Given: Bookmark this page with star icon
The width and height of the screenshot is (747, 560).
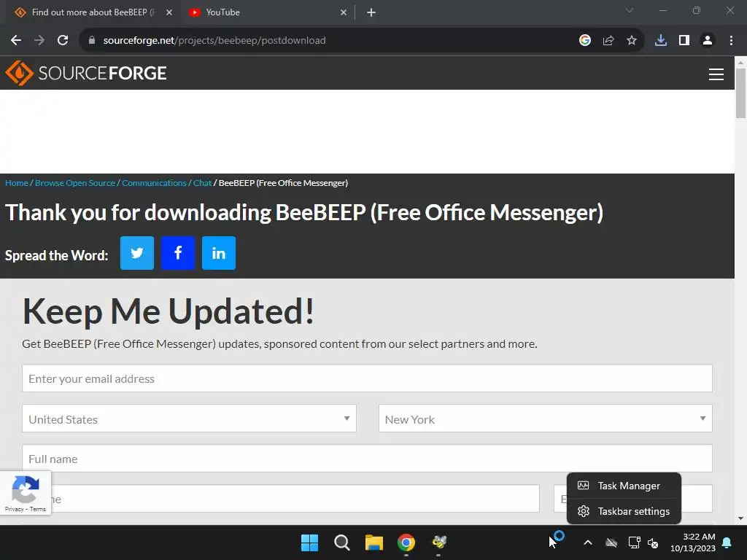Looking at the screenshot, I should tap(632, 41).
